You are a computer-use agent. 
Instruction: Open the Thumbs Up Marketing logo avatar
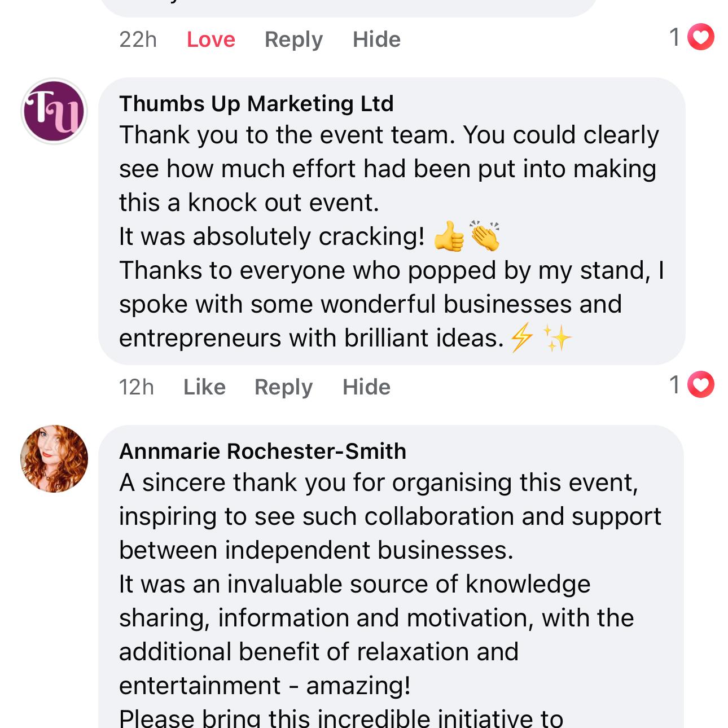click(x=54, y=111)
